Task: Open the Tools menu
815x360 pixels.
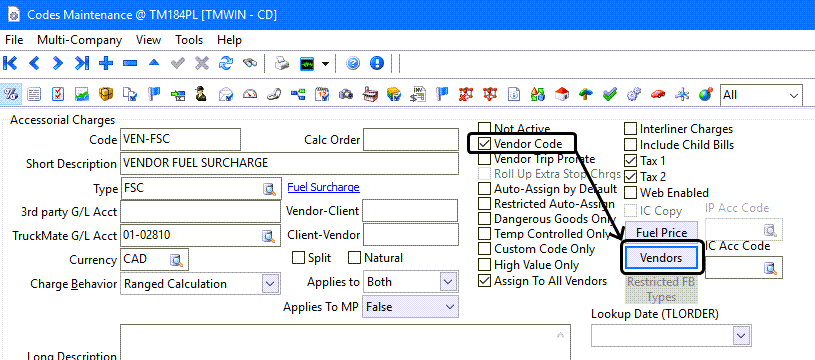Action: [189, 40]
